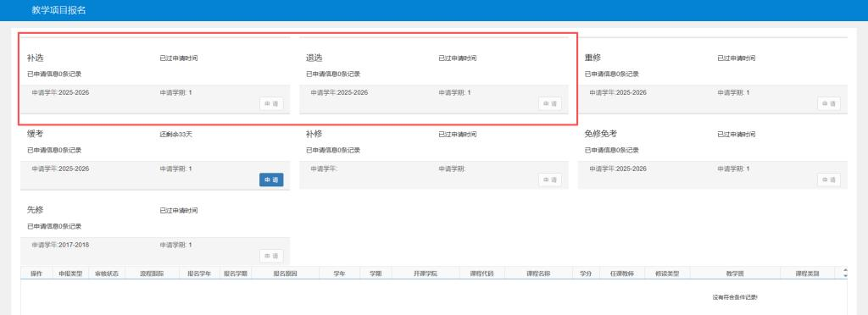868x315 pixels.
Task: Click 已过申请时间 in the 退选 card
Action: 457,58
